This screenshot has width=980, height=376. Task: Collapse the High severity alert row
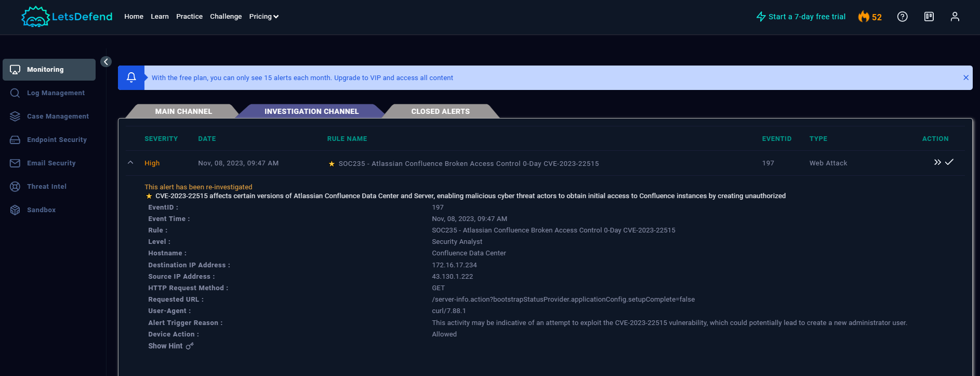click(130, 163)
